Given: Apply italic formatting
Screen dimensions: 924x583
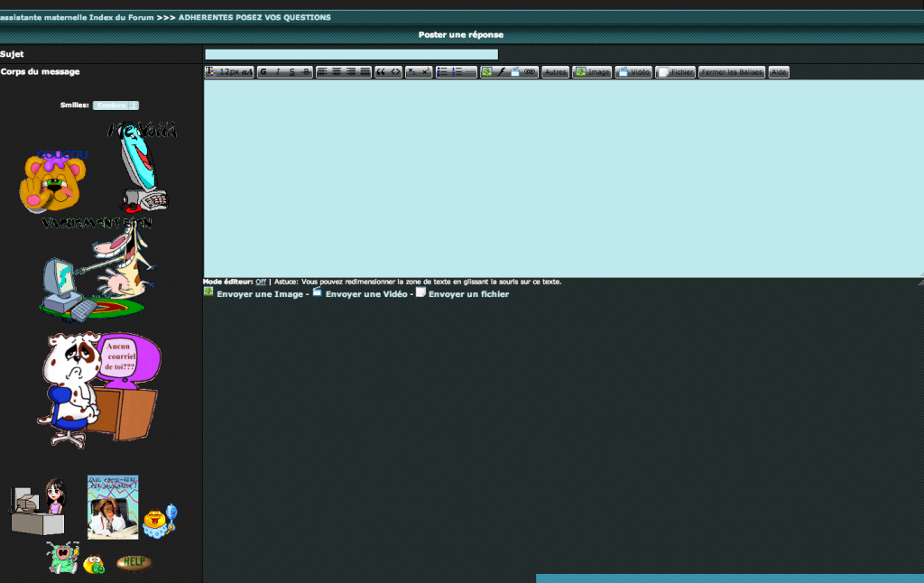Looking at the screenshot, I should pos(278,72).
